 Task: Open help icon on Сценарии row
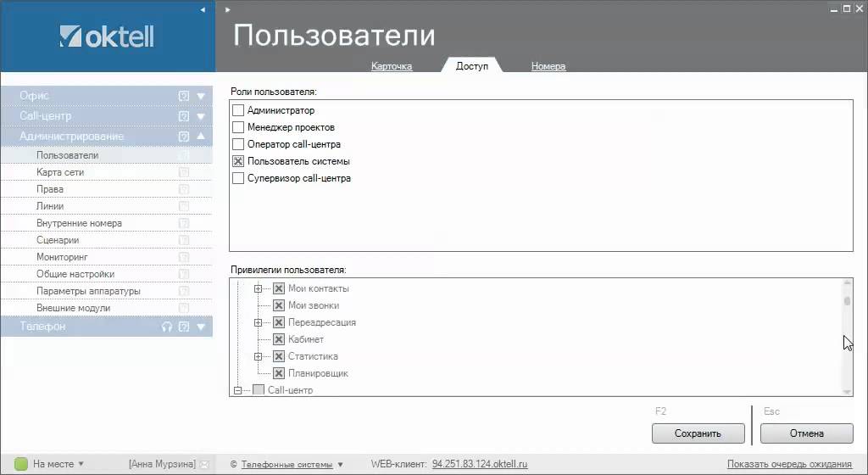click(x=184, y=240)
